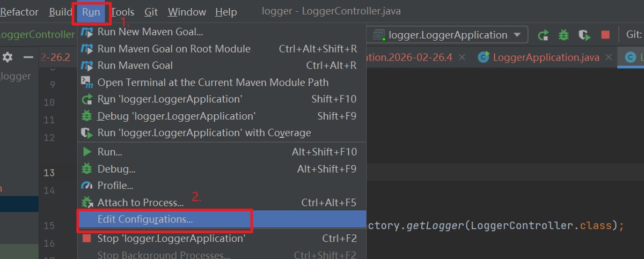Screen dimensions: 644x259
Task: Choose Debug 'logger.LoggerApplication' menu entry
Action: click(x=176, y=116)
